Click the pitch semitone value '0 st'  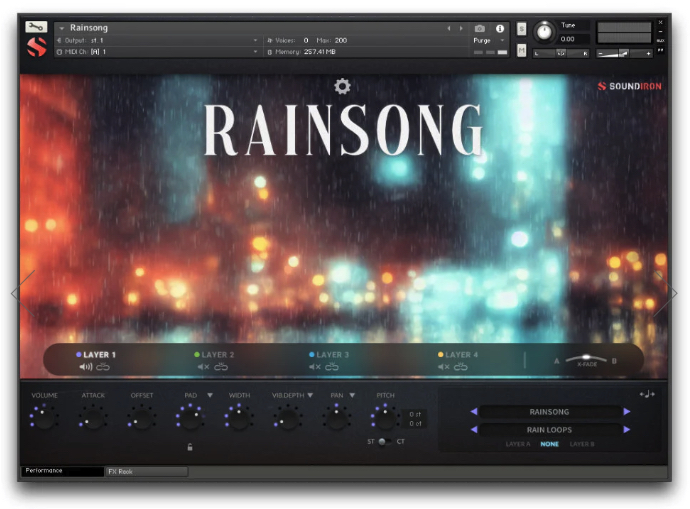point(415,414)
